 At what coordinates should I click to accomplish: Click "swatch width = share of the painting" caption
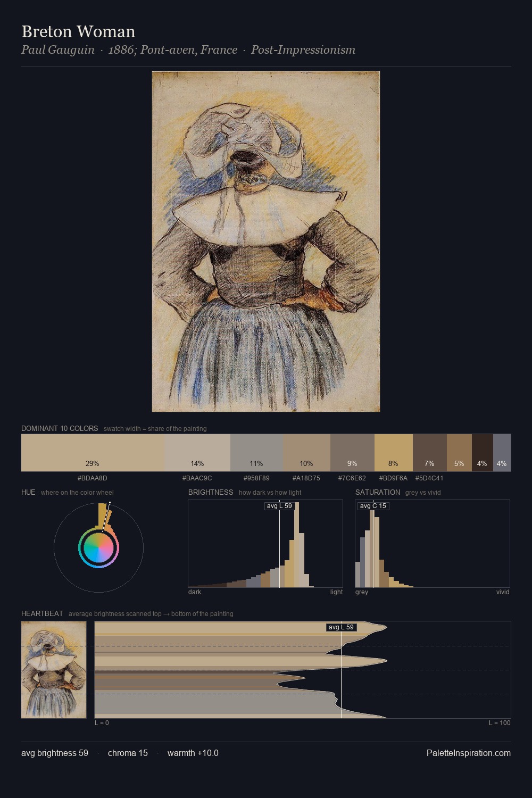155,429
